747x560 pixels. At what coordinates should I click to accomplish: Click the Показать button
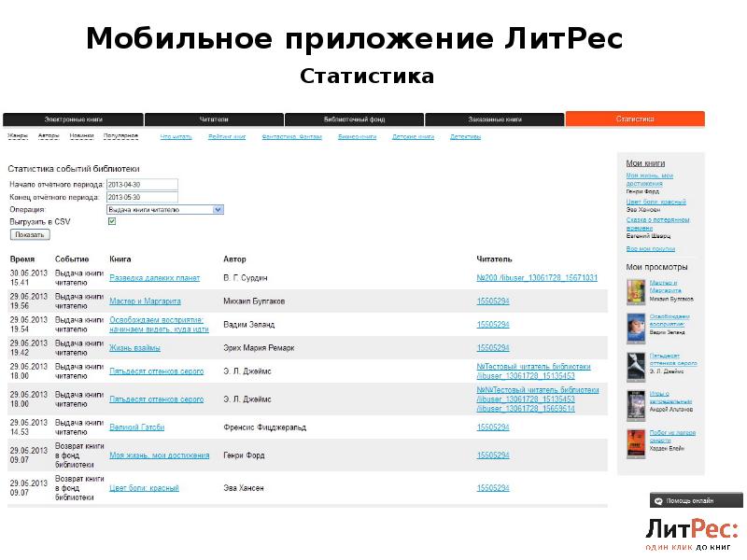(30, 235)
